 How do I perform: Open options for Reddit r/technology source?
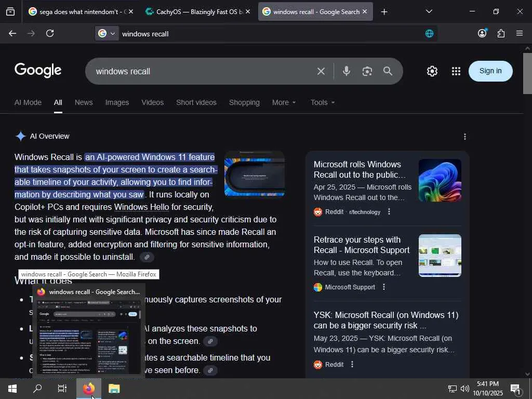point(389,212)
